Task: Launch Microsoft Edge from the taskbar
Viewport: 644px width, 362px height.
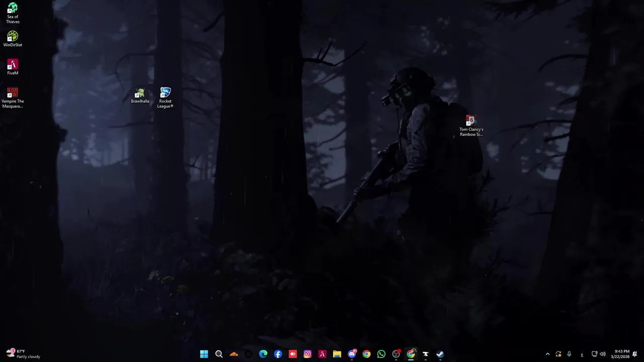Action: click(263, 354)
